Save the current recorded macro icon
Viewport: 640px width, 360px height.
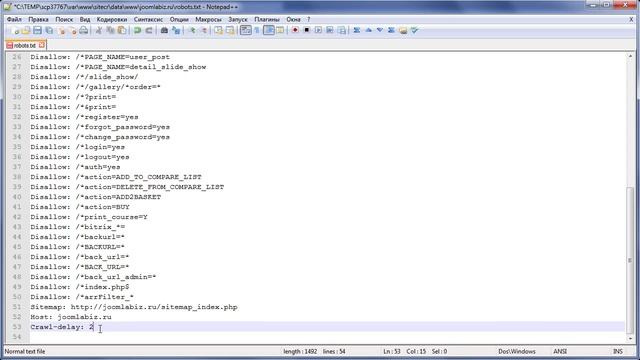pos(342,31)
